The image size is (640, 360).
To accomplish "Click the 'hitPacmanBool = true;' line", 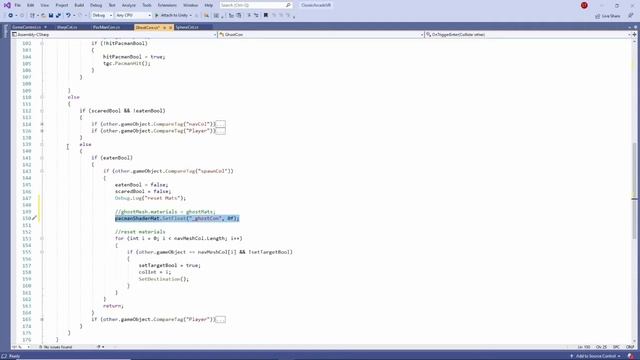I will 134,57.
